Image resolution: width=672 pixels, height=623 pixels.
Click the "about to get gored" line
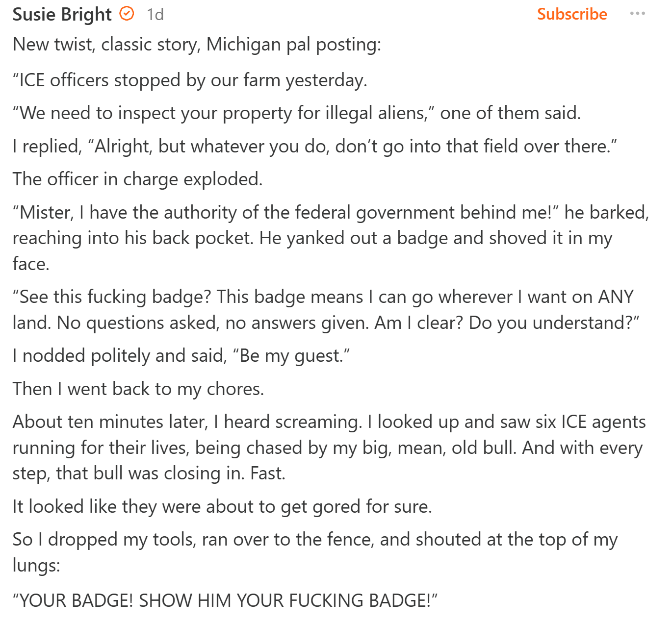pyautogui.click(x=222, y=507)
